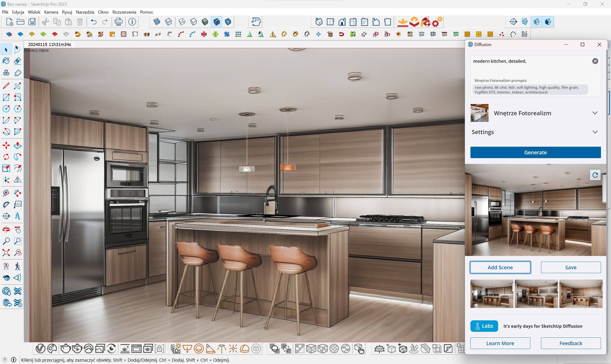Screen dimensions: 611x364
Task: Select the first generated kitchen thumbnail
Action: tap(491, 294)
